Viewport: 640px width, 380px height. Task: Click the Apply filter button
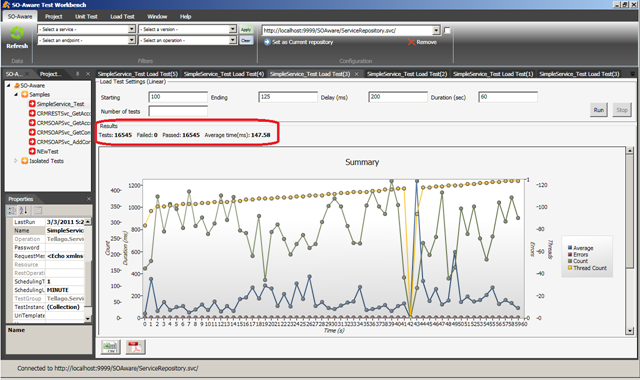point(246,29)
